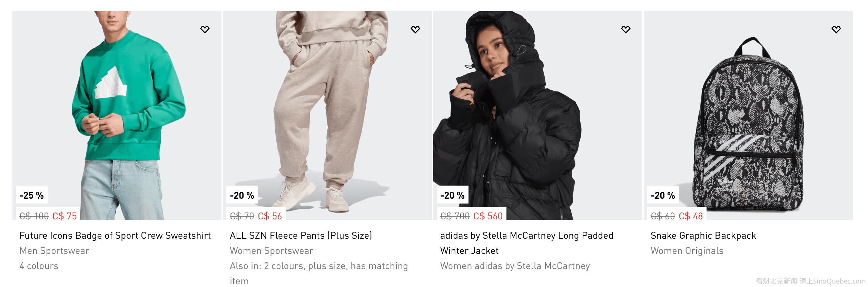Open the black padded jacket image
The image size is (868, 287).
tap(538, 116)
